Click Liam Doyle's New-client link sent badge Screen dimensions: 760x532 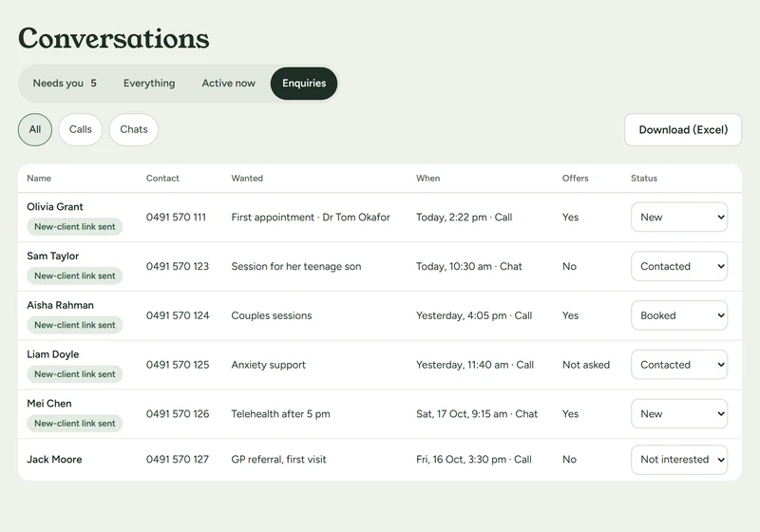[75, 374]
